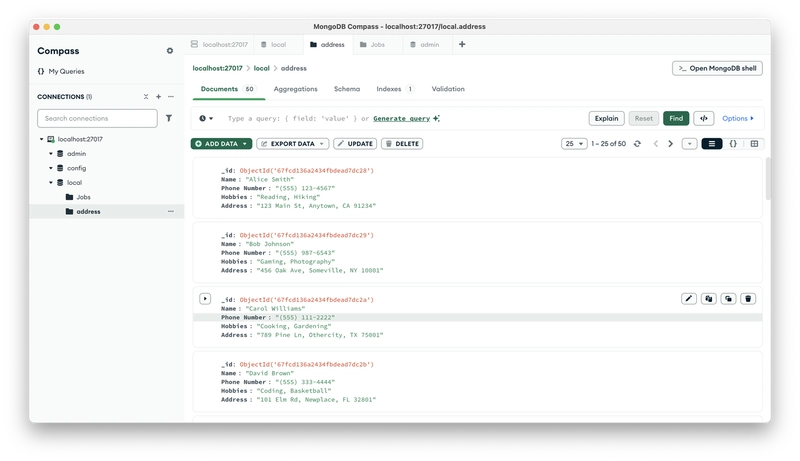The height and width of the screenshot is (461, 800).
Task: Open the Validation tab
Action: [x=448, y=89]
